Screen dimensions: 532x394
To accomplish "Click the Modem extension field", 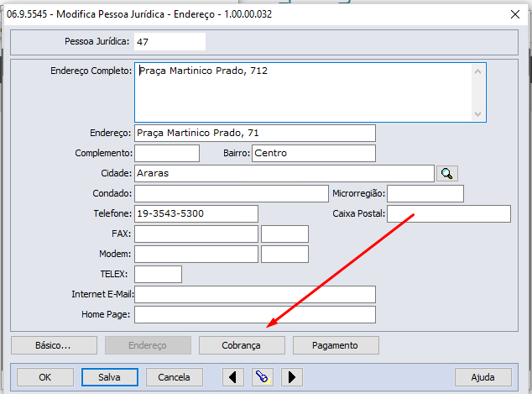I will click(x=284, y=254).
